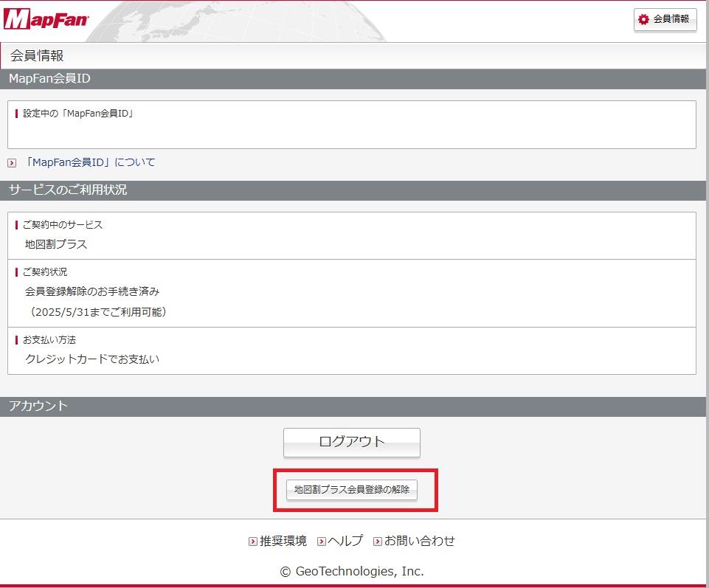Click the text 会員登録解除のお手続き済み
The image size is (709, 588).
92,291
